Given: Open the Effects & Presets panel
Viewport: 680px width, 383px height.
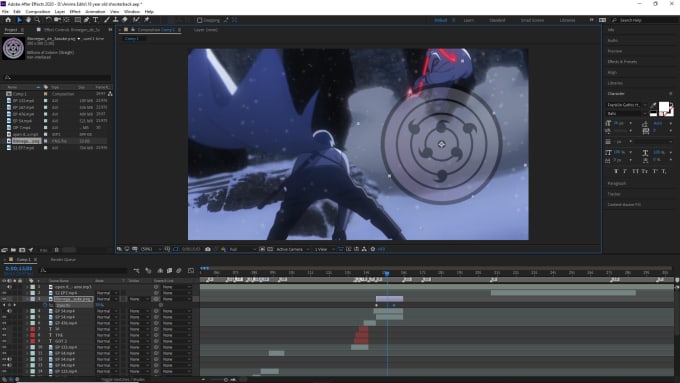Looking at the screenshot, I should [622, 62].
